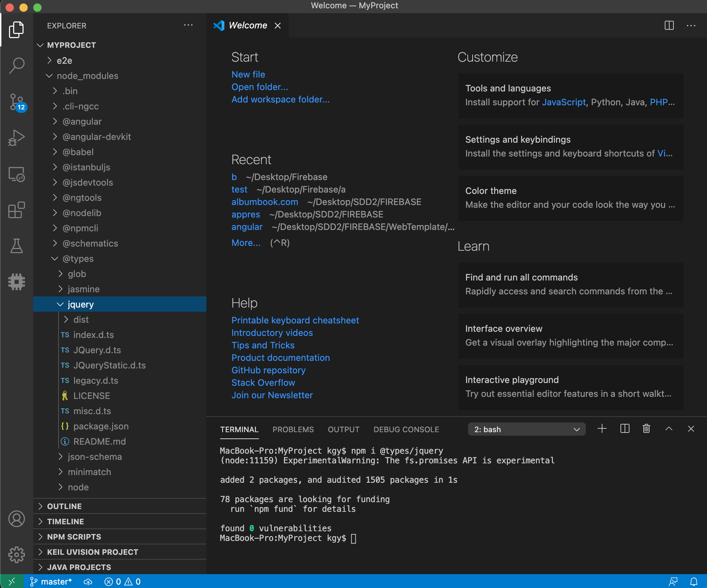Image resolution: width=707 pixels, height=588 pixels.
Task: Click the New file link
Action: coord(248,74)
